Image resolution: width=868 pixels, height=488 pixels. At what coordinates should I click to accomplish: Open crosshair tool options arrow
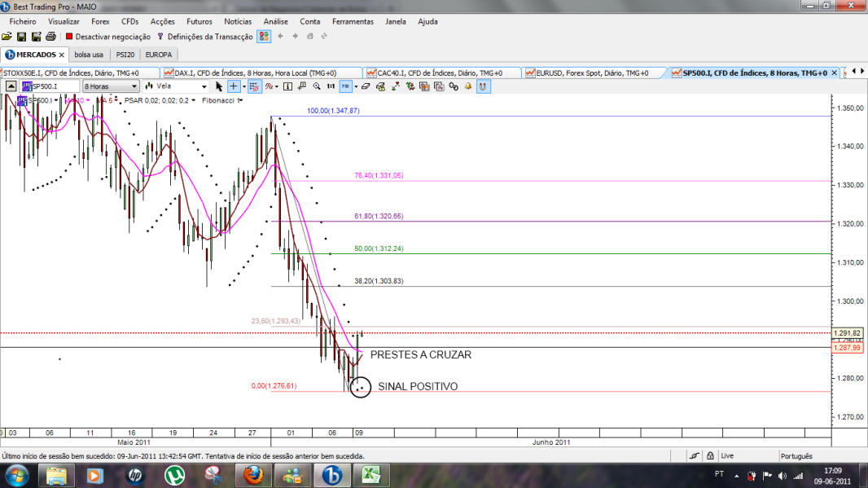244,86
